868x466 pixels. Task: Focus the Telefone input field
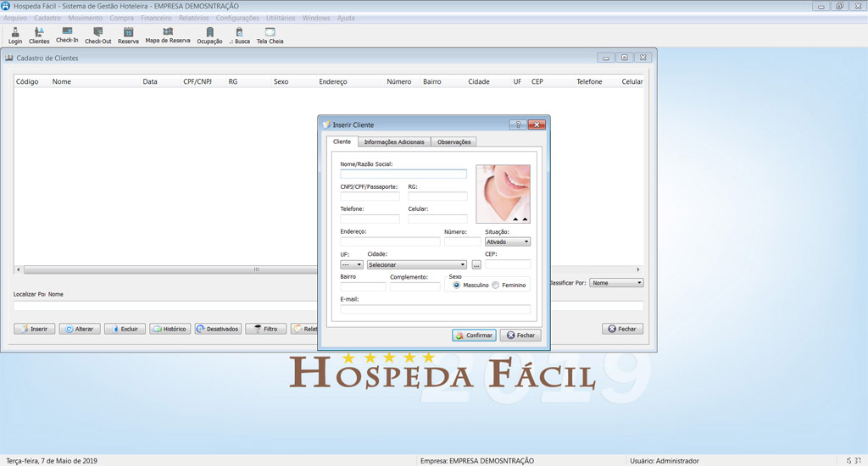(370, 219)
